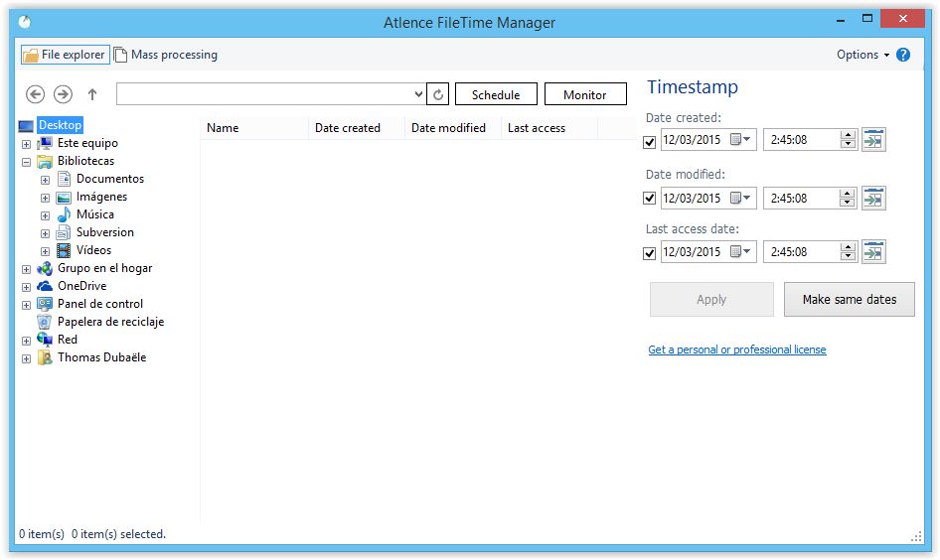Click the Papelera de reciclaje bin icon
Screen dimensions: 940x560
pos(45,322)
